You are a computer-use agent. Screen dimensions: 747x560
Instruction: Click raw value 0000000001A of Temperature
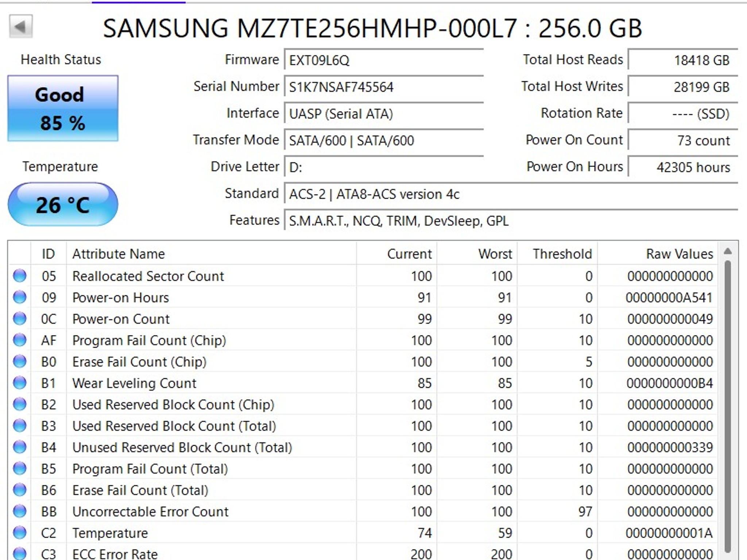[x=669, y=533]
